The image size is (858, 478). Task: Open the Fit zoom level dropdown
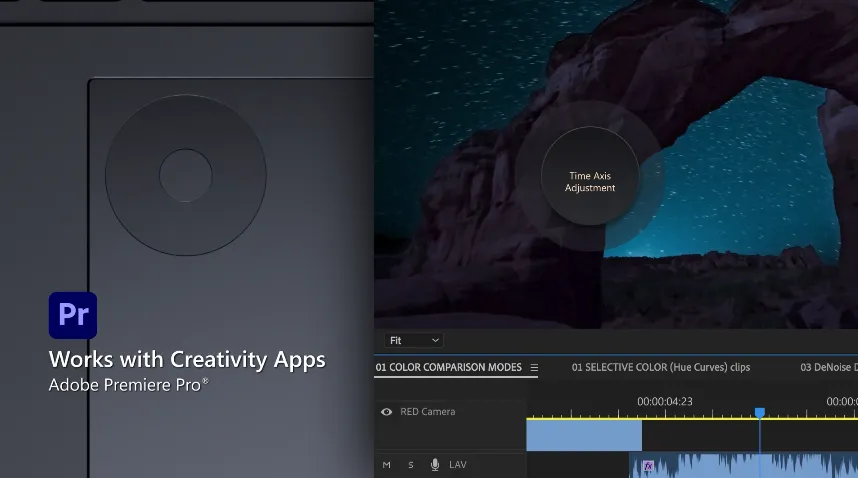tap(413, 341)
